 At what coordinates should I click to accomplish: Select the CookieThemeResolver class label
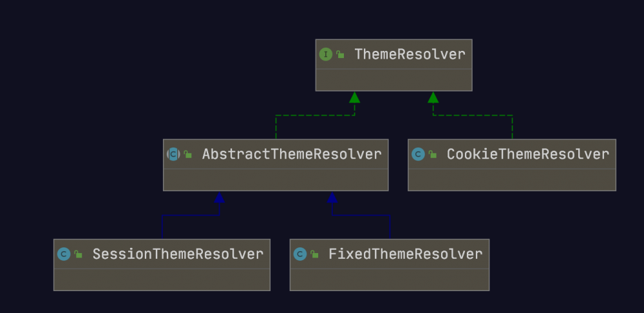[527, 155]
